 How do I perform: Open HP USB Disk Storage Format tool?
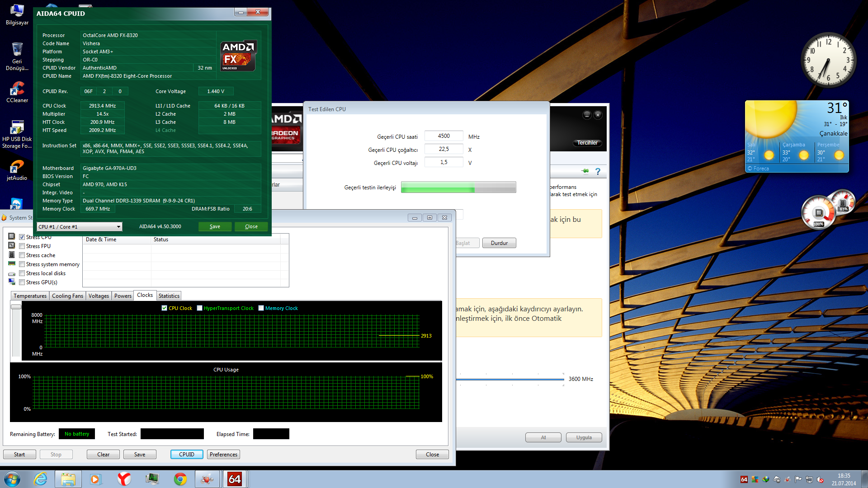coord(17,134)
